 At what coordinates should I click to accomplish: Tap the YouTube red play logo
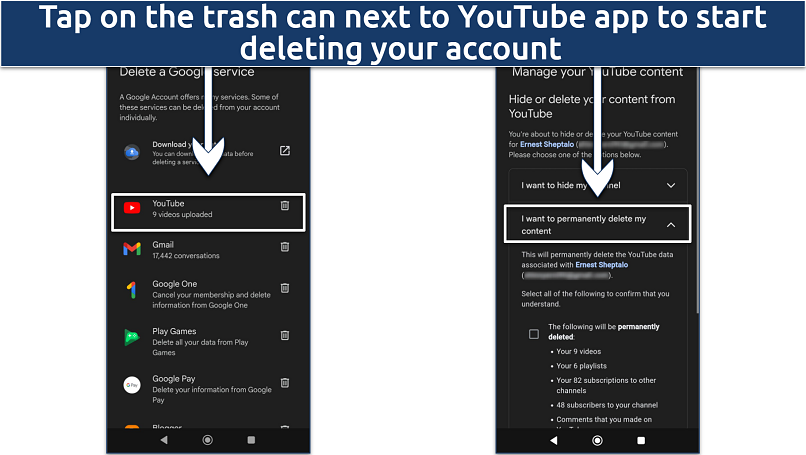[132, 208]
